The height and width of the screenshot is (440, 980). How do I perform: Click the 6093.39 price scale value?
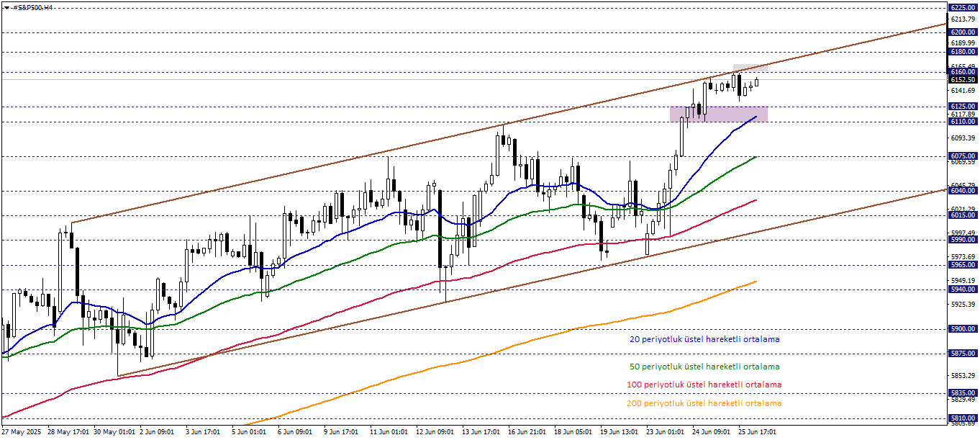(x=963, y=138)
